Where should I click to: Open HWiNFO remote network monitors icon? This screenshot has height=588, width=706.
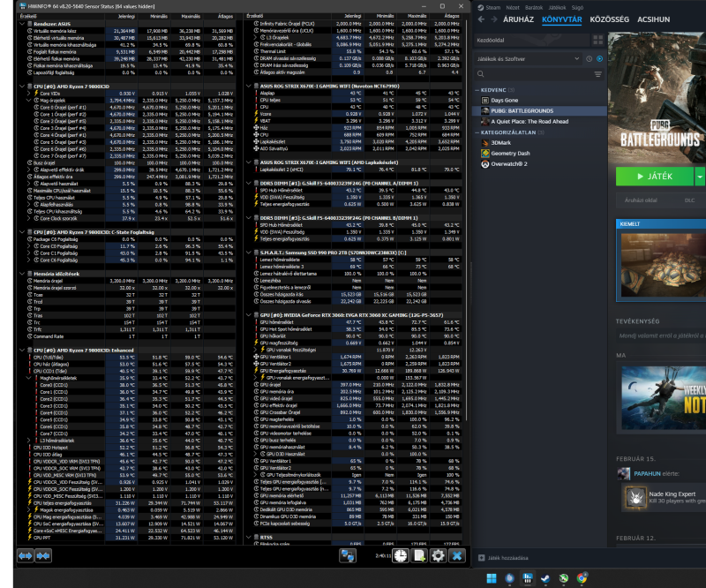click(348, 555)
